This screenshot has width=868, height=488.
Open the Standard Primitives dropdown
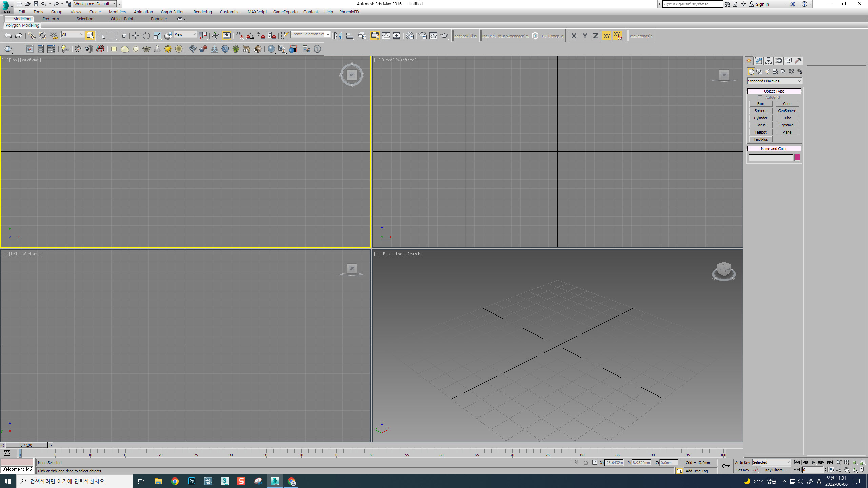click(774, 81)
